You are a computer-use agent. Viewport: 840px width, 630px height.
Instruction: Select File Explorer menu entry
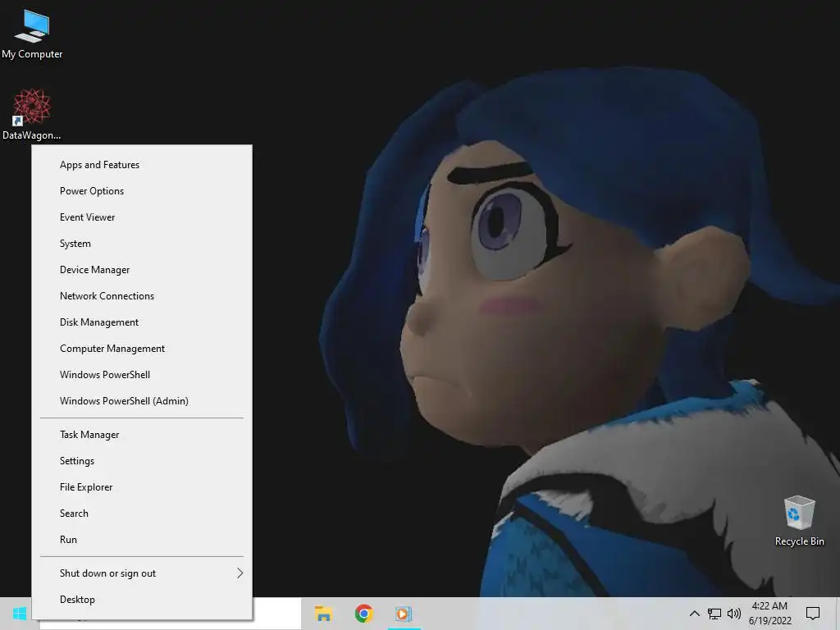point(142,487)
